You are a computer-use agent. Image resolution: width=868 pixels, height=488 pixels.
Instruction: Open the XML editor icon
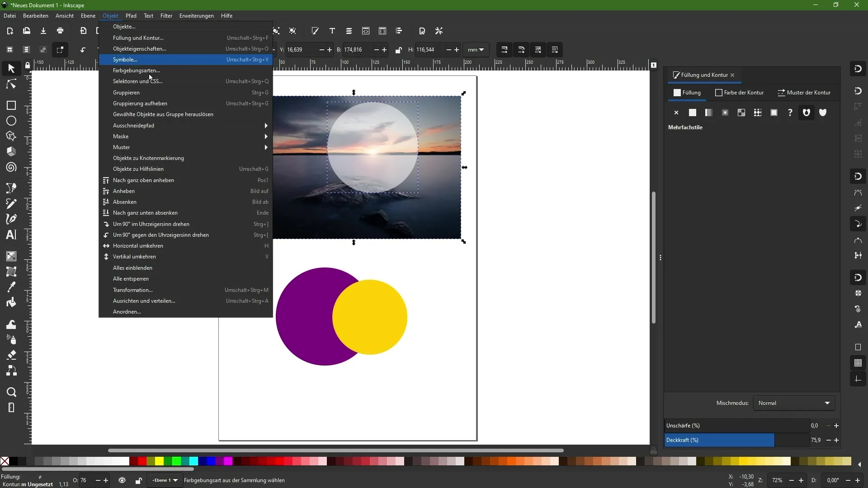[366, 31]
